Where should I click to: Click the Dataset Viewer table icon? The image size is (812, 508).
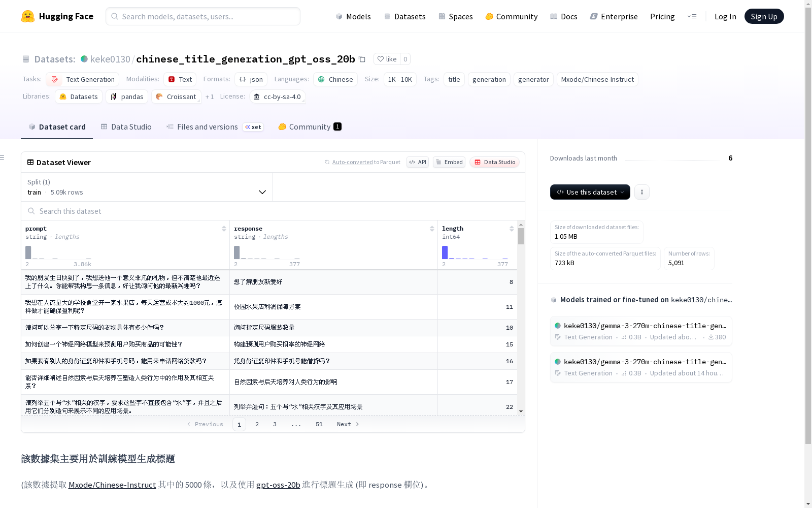[x=30, y=162]
